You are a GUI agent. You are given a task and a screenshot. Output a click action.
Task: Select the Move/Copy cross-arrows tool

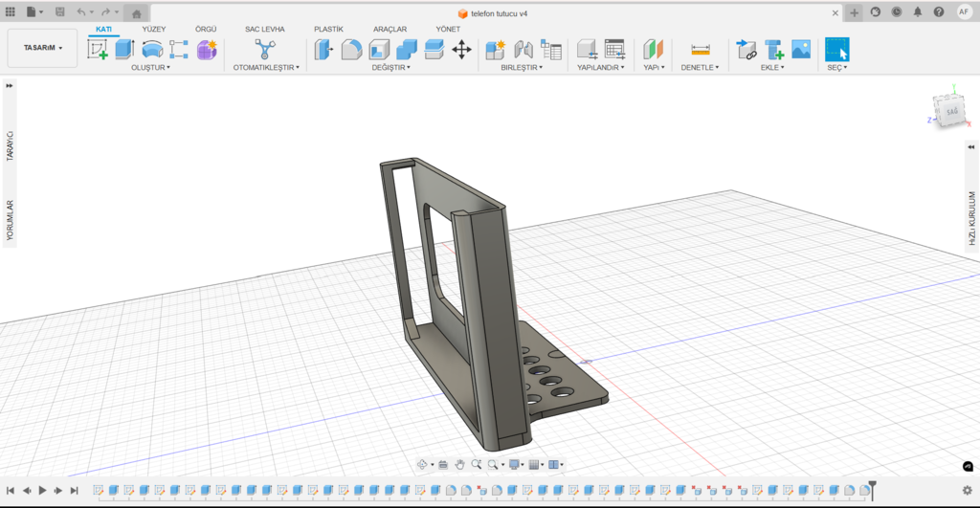pos(462,50)
